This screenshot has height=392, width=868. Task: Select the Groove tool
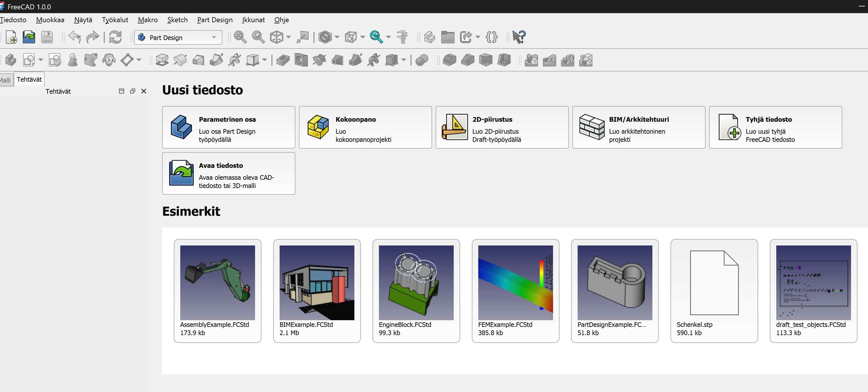[319, 60]
